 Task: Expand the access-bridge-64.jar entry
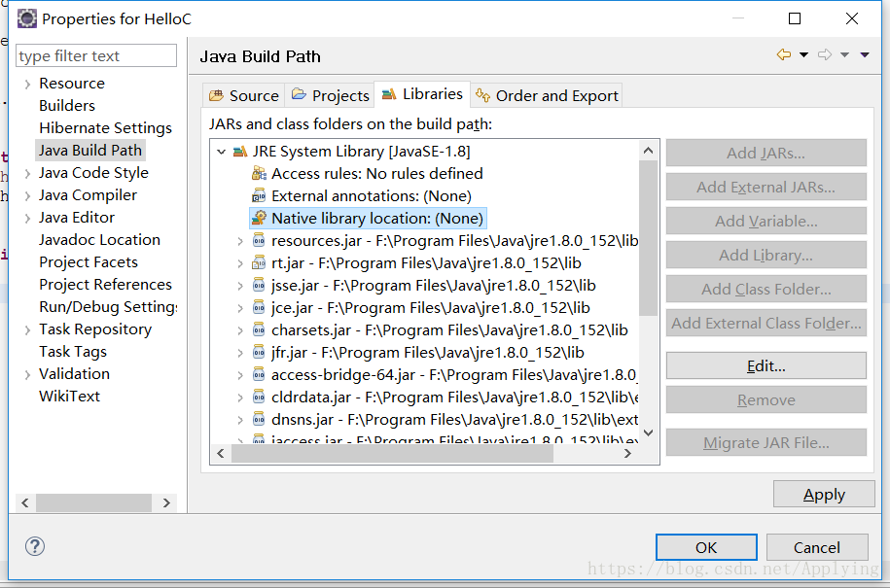click(x=240, y=375)
